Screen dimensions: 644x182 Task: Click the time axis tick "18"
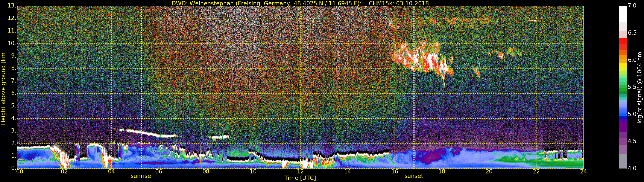442,172
